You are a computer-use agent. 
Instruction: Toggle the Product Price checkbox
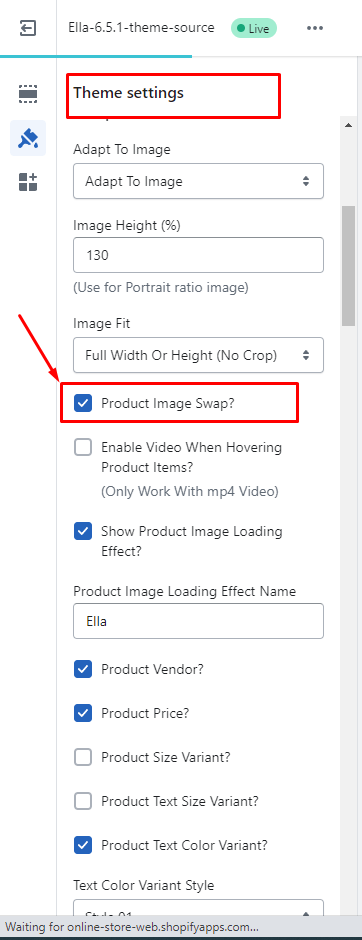coord(83,713)
